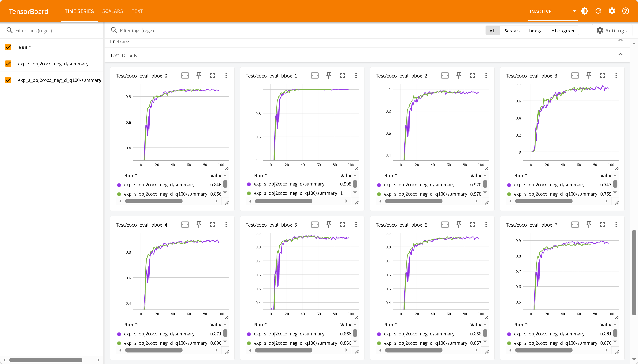The height and width of the screenshot is (364, 638).
Task: Disable exp_s_obj2coco_neg_d_q100/summary run
Action: (8, 80)
